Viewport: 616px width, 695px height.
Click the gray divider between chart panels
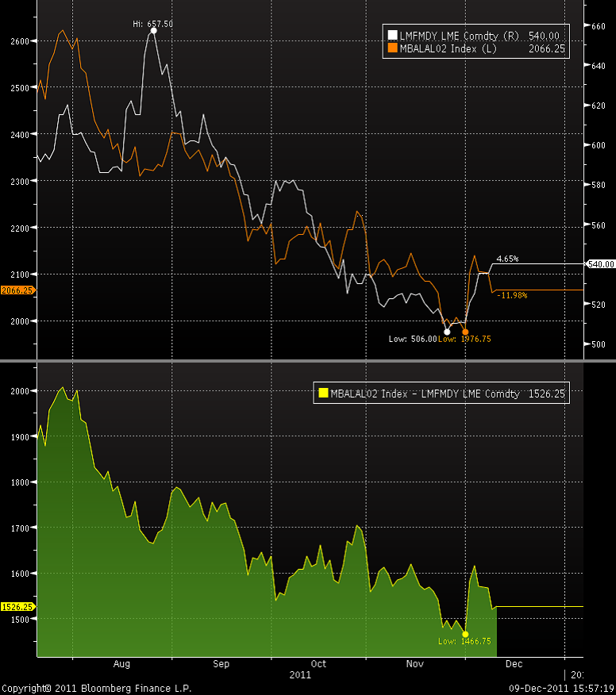coord(308,362)
